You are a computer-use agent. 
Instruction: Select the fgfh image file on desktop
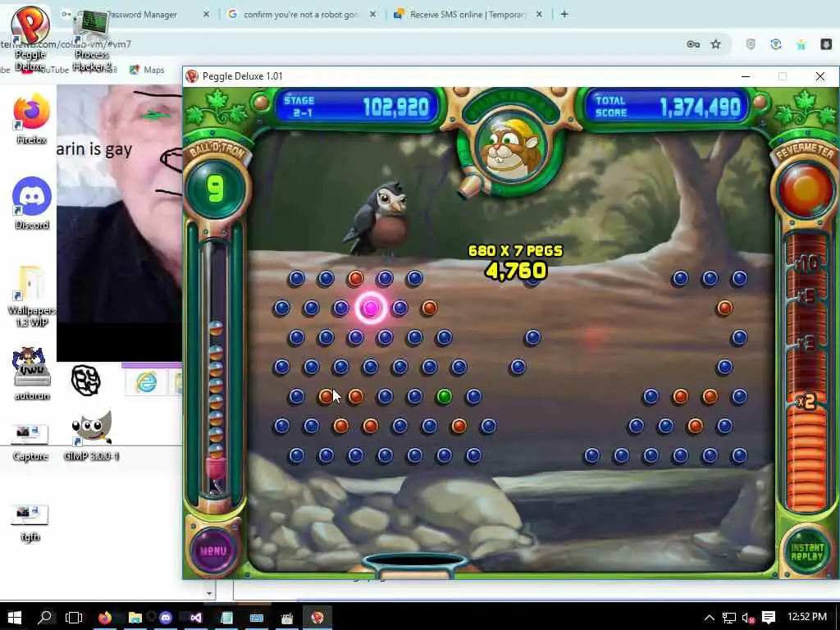pyautogui.click(x=30, y=523)
